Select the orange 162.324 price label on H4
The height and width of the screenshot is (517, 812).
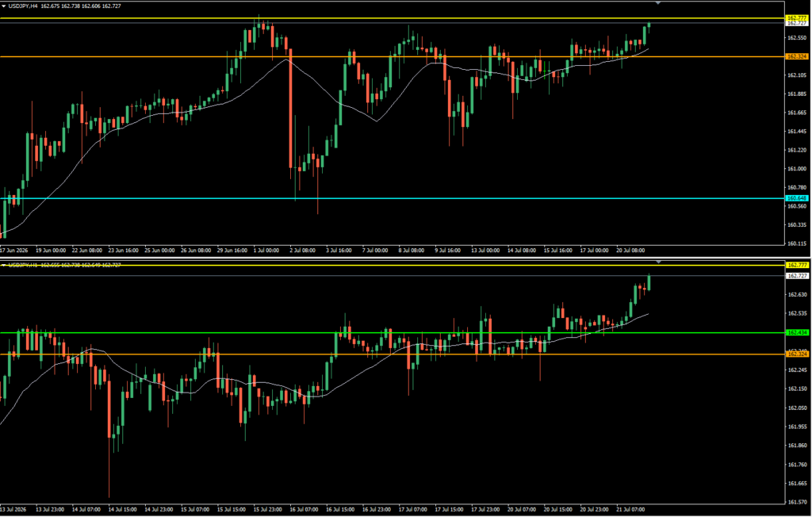tap(797, 56)
